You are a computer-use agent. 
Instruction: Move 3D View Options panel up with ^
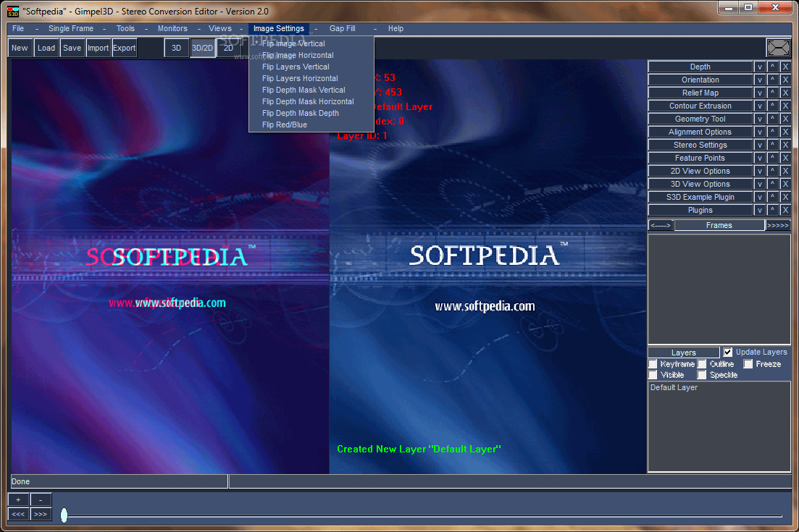point(772,185)
